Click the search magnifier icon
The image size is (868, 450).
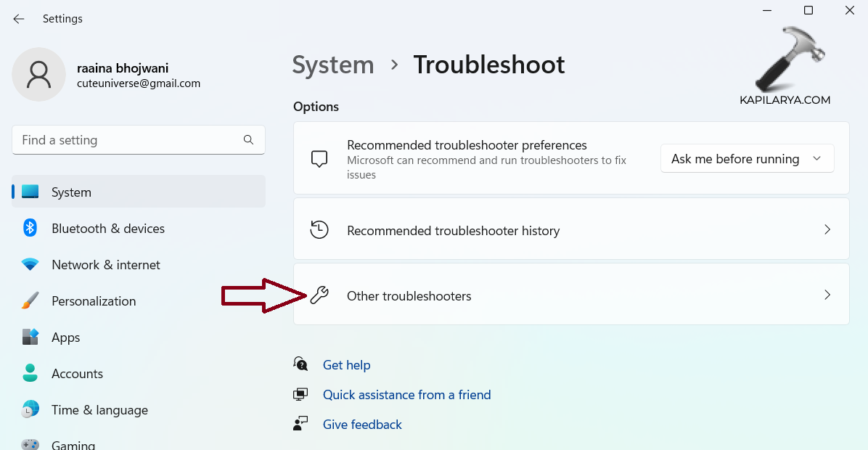click(x=248, y=140)
